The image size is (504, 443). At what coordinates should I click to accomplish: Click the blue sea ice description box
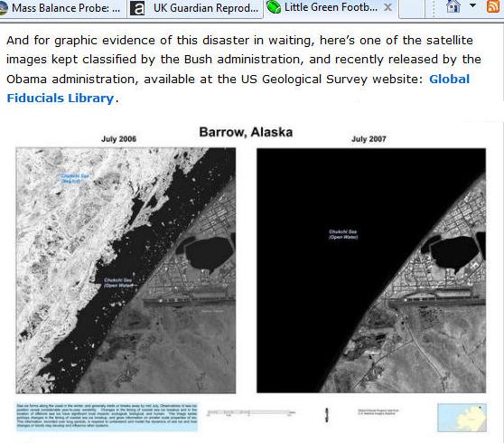(107, 417)
